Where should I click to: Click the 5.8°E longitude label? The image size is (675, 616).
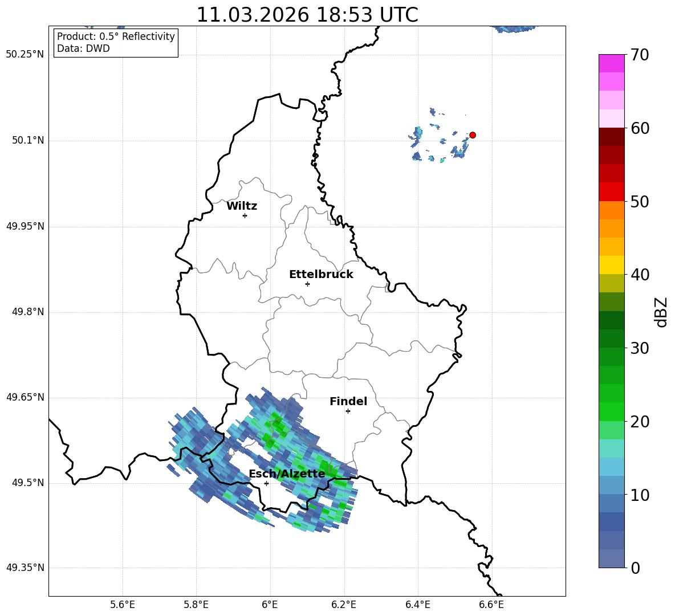(x=196, y=605)
